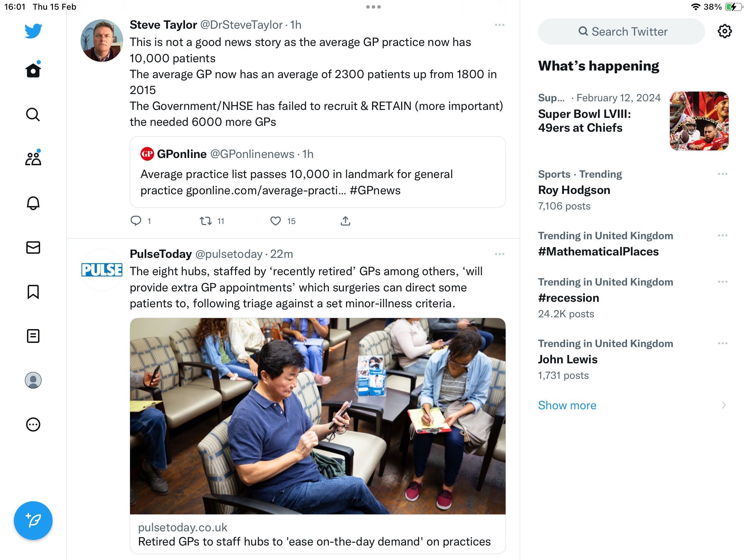Click Show more trends link
This screenshot has width=747, height=560.
click(x=567, y=405)
